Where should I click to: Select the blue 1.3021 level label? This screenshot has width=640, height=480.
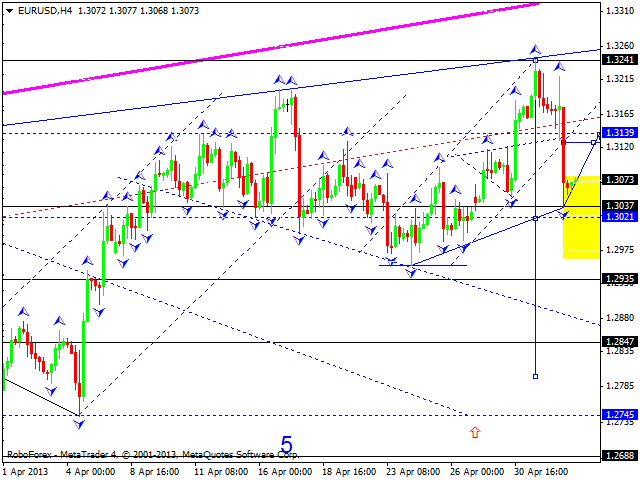(x=620, y=216)
